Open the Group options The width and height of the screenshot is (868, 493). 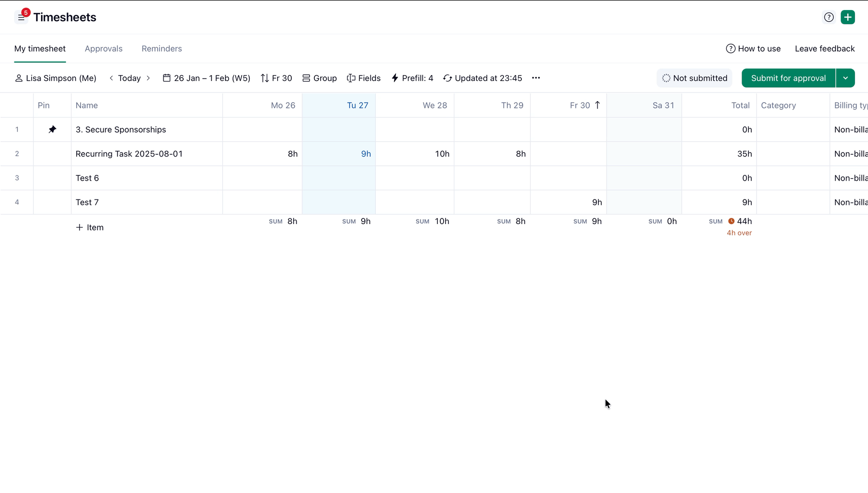(x=319, y=78)
